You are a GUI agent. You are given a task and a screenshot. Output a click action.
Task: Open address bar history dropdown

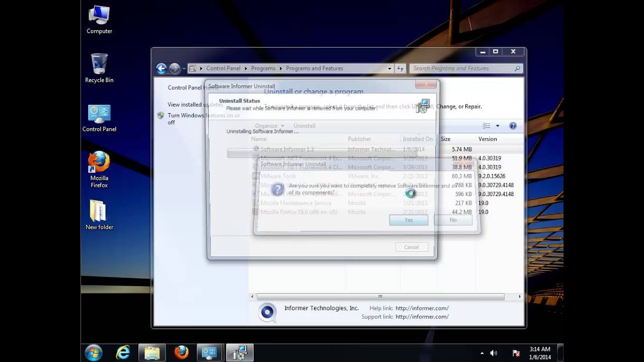tap(389, 68)
